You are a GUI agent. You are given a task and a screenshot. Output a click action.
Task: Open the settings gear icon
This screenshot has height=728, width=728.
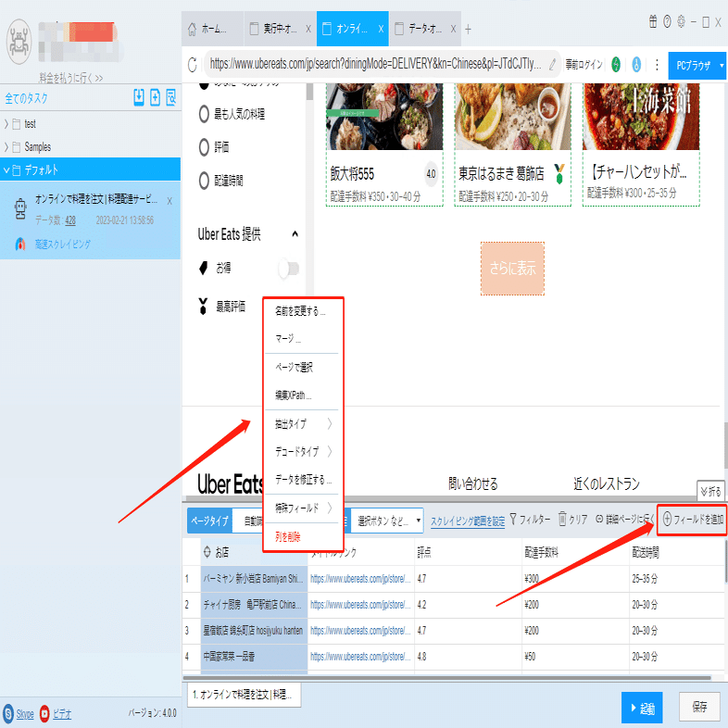(x=681, y=21)
